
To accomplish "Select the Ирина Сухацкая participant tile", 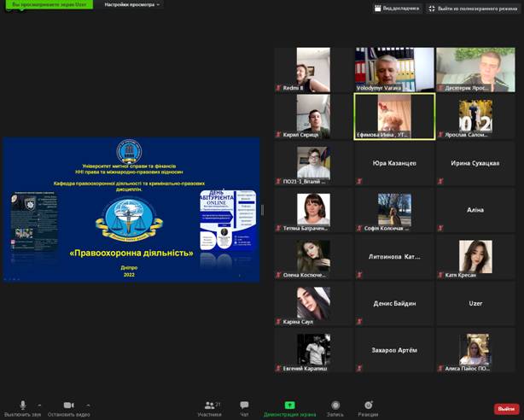I will [475, 163].
